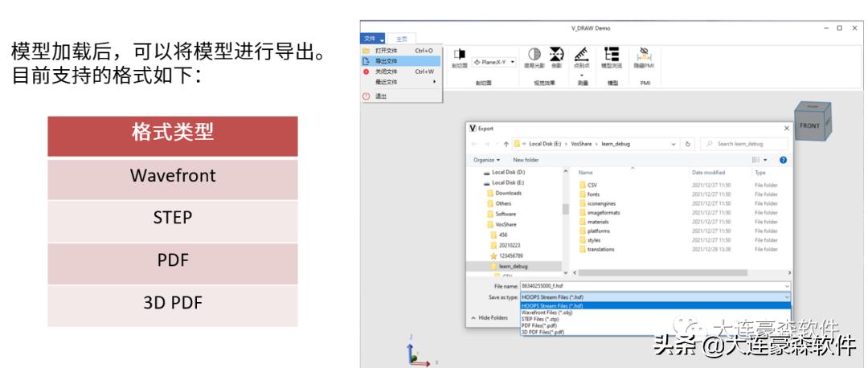Click the New folder button
Screen dimensions: 868x368
(x=526, y=160)
